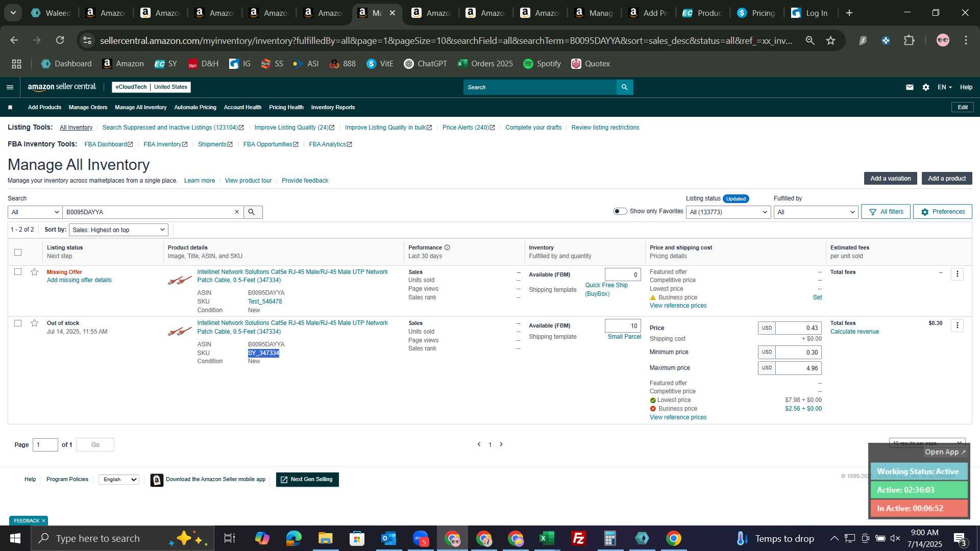Check the select-all listings checkbox

[x=18, y=252]
